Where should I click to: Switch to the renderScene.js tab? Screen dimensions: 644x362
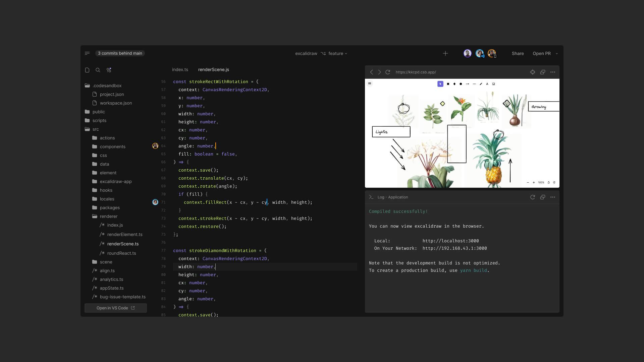click(213, 69)
